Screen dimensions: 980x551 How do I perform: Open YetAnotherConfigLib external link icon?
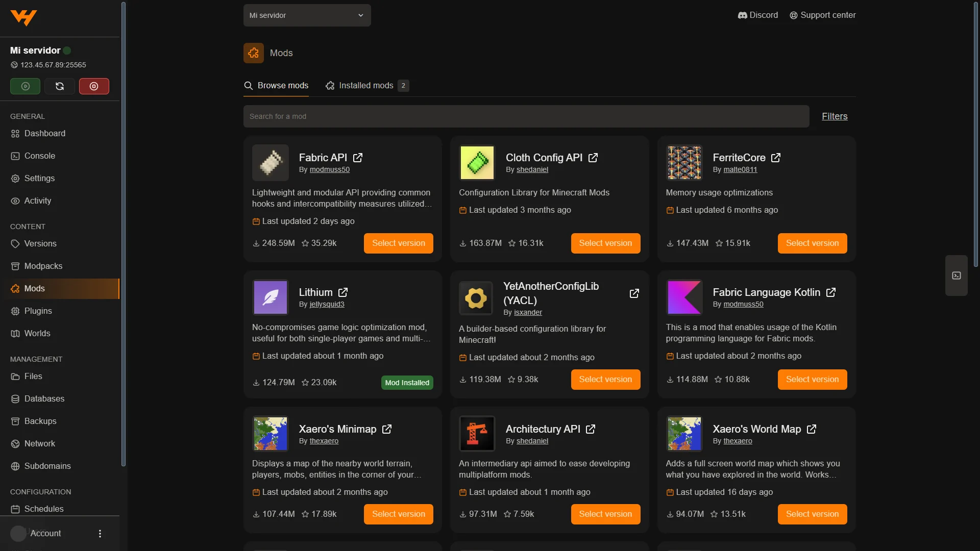click(634, 293)
